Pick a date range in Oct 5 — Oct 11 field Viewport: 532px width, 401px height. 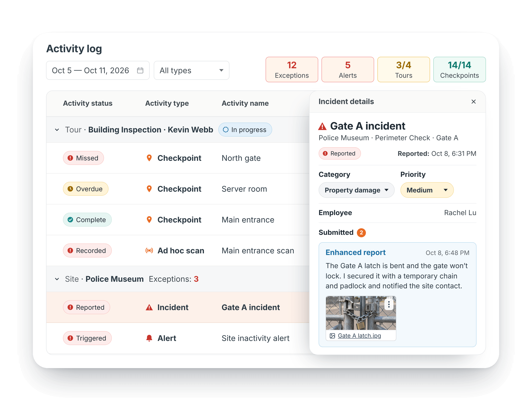[x=98, y=71]
